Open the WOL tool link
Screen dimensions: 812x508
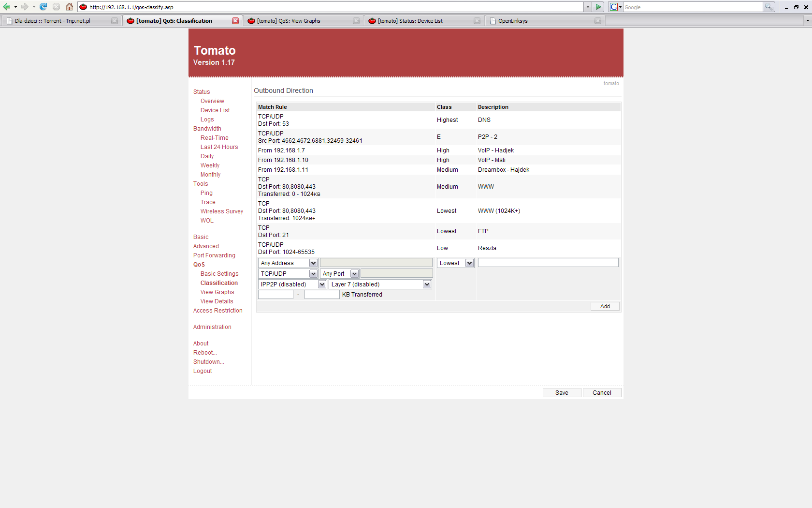[x=207, y=221]
